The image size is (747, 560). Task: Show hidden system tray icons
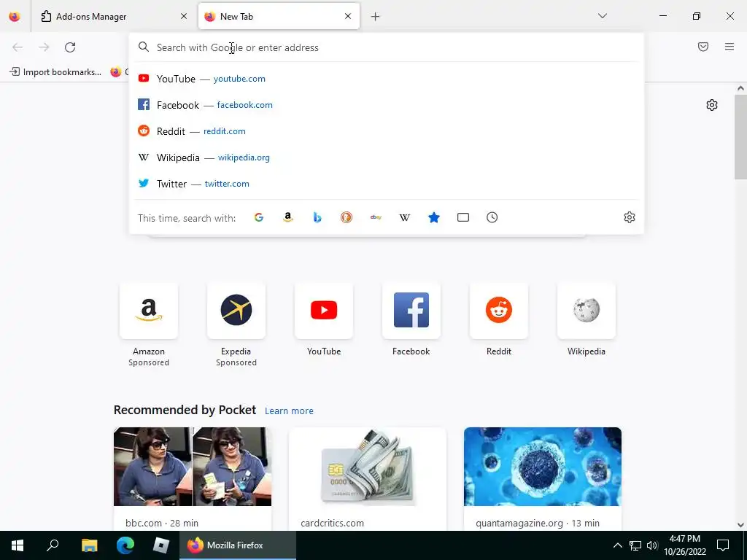point(617,545)
